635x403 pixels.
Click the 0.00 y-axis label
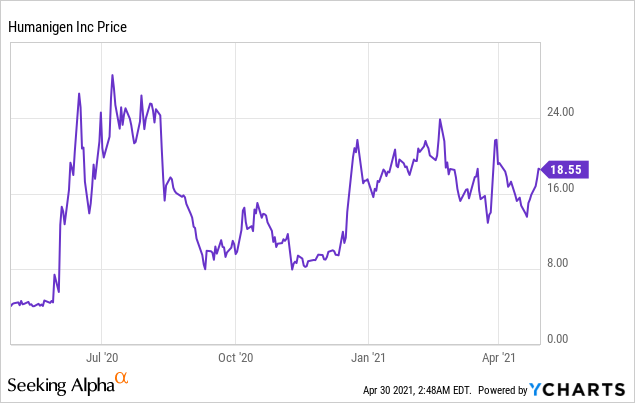click(x=569, y=339)
